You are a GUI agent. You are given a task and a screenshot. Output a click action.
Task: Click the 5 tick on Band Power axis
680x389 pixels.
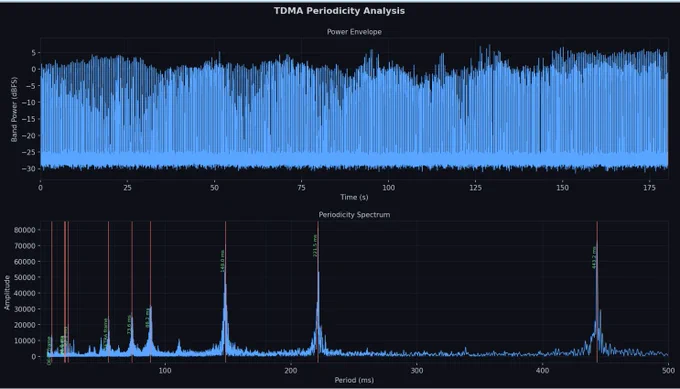pos(33,53)
